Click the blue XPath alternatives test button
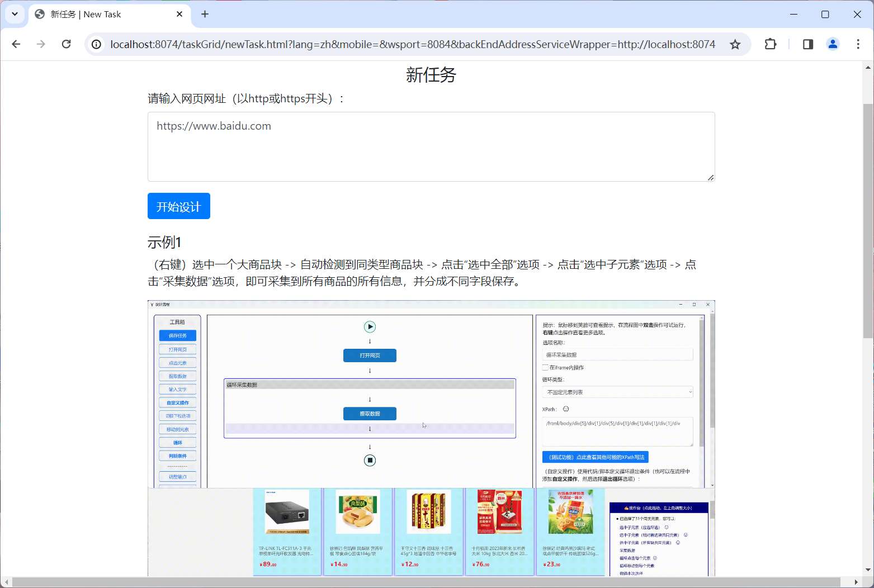Image resolution: width=874 pixels, height=588 pixels. [x=595, y=457]
